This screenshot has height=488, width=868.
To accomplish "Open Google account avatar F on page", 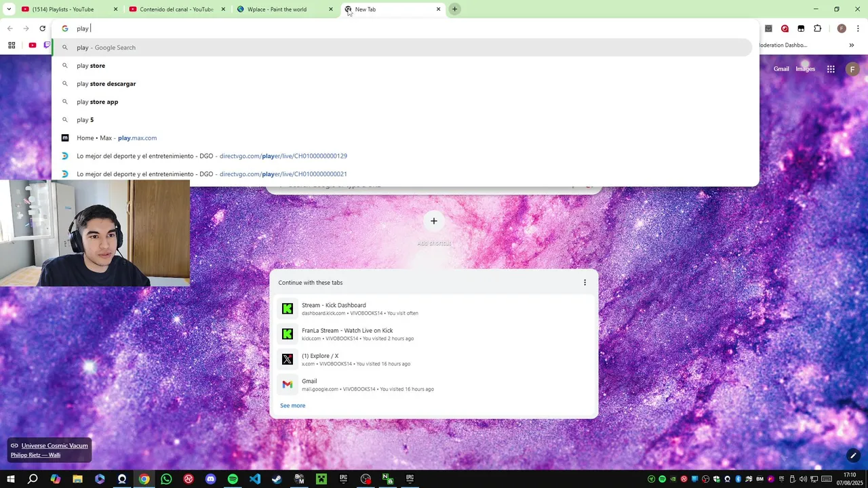I will pos(852,69).
